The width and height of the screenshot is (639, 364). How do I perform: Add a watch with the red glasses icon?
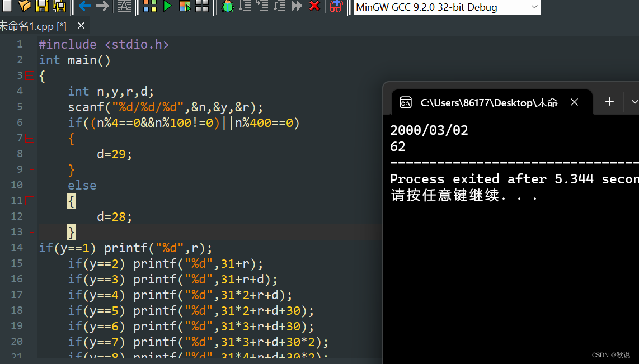336,6
